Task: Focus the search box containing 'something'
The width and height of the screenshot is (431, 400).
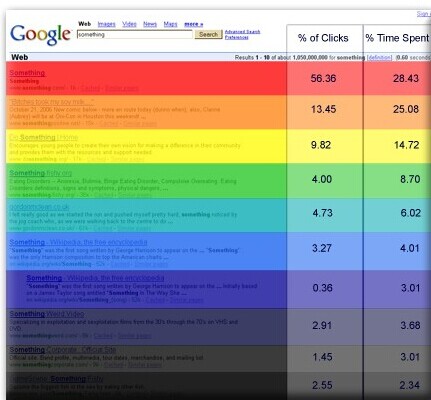Action: click(135, 34)
